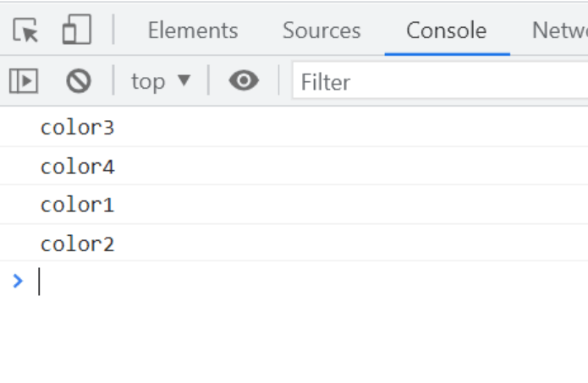The image size is (588, 383).
Task: Activate the inspect element picker icon
Action: point(25,31)
